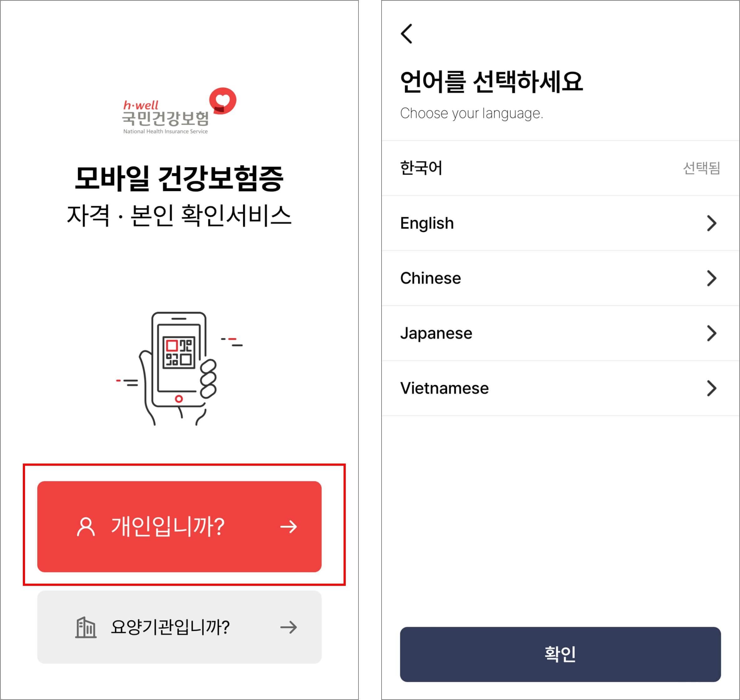Click the 요양기관입니까? button
Image resolution: width=740 pixels, height=700 pixels.
coord(179,627)
